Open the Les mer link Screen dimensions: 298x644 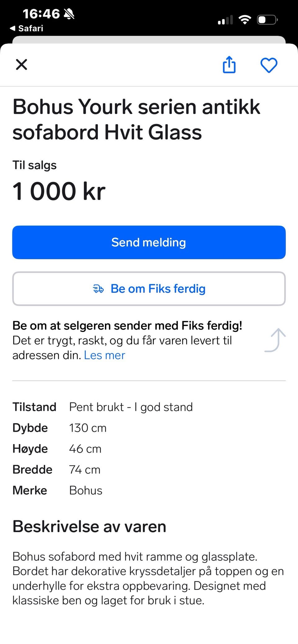click(105, 355)
